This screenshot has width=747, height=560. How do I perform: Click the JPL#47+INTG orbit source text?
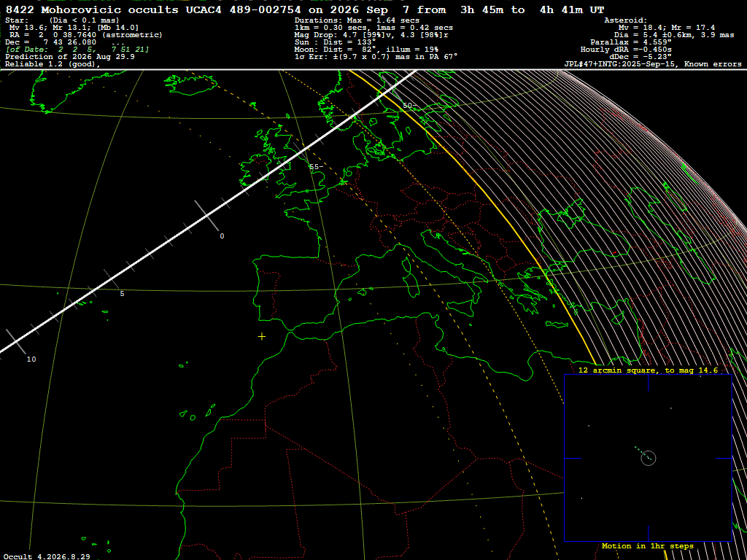[x=653, y=64]
